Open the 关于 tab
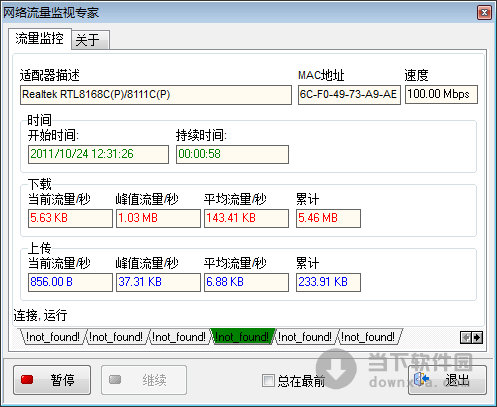 pos(90,40)
